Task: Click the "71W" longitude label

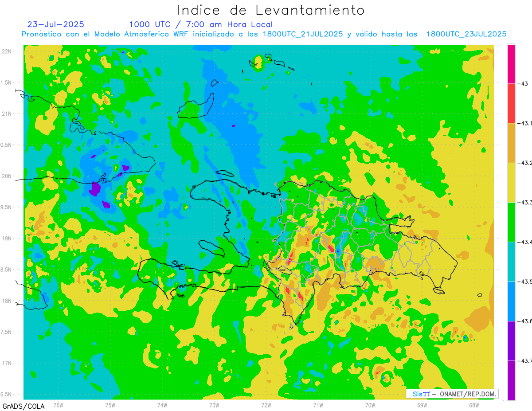Action: coord(318,405)
